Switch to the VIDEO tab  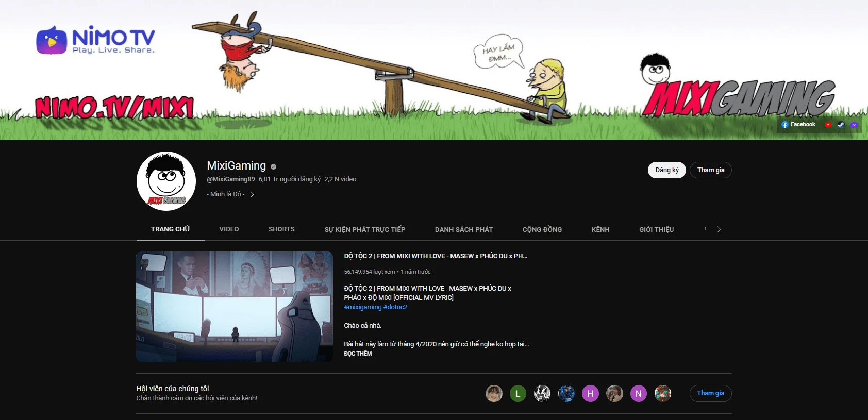tap(229, 229)
